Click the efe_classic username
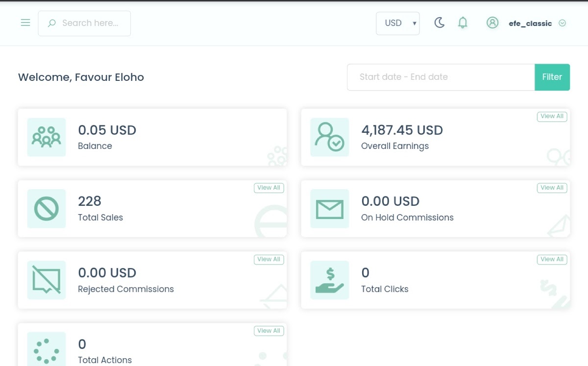The height and width of the screenshot is (366, 588). (x=530, y=24)
